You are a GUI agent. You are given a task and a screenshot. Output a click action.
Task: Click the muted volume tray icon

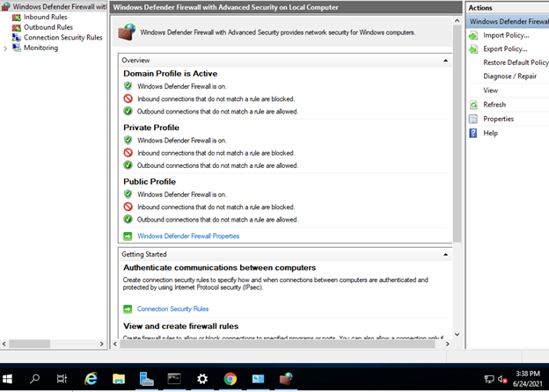tap(502, 379)
